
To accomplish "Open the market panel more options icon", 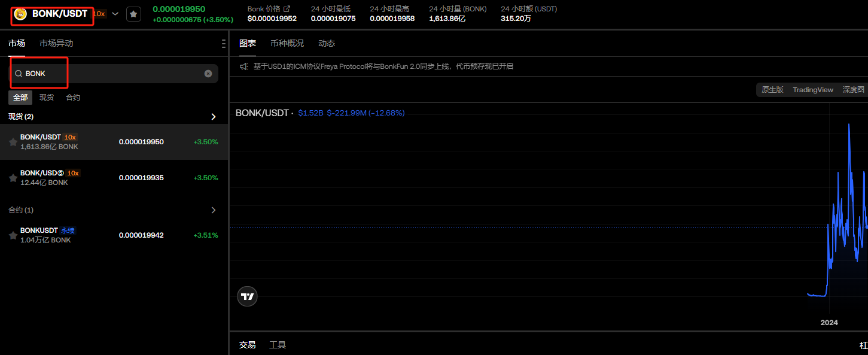I will 223,44.
